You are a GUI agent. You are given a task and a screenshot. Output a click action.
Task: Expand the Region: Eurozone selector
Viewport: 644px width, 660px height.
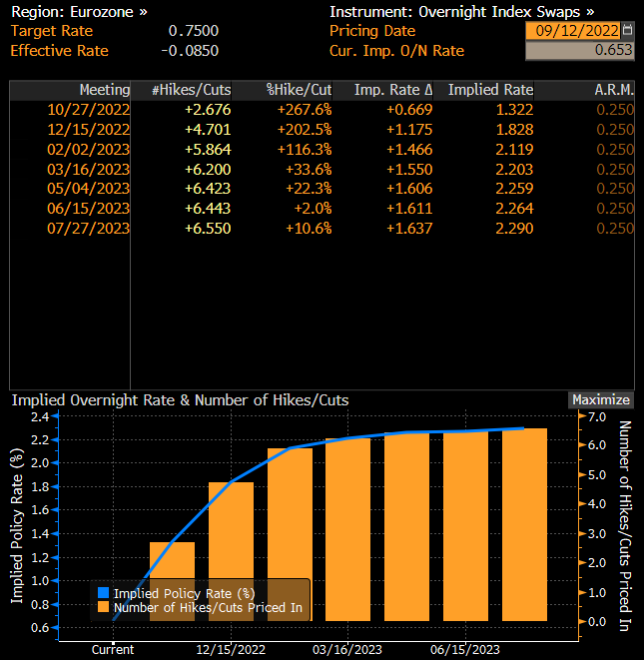79,12
